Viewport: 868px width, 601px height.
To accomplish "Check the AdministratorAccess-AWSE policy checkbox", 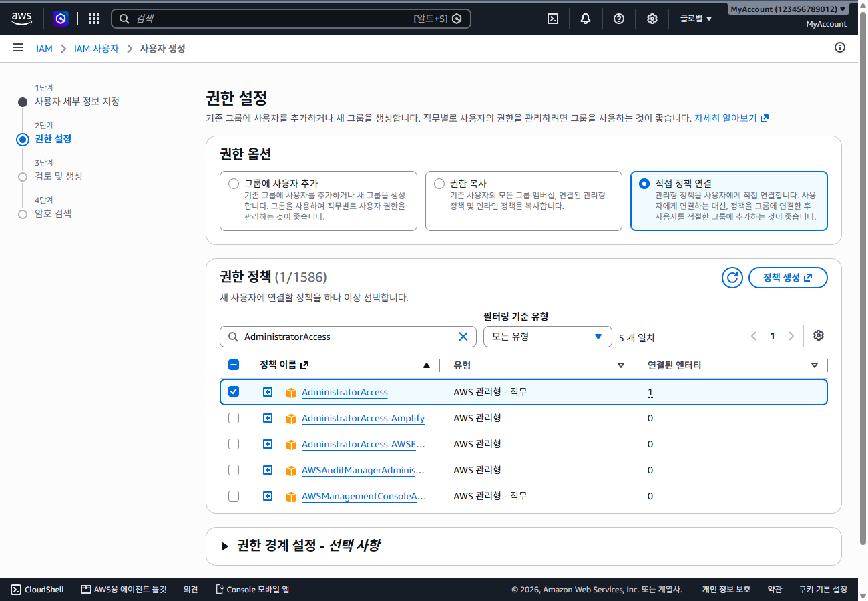I will click(x=234, y=444).
